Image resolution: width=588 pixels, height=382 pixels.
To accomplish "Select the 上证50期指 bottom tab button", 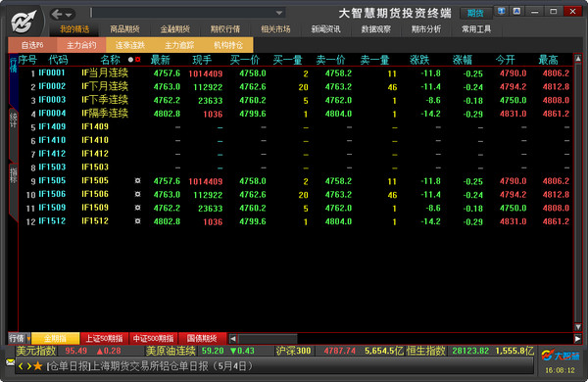I will point(105,339).
